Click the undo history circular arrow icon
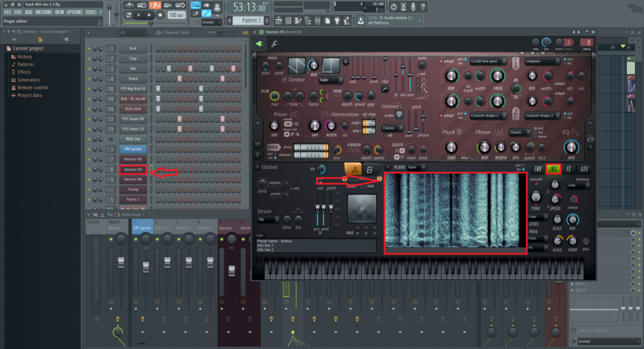644x349 pixels. click(x=394, y=6)
